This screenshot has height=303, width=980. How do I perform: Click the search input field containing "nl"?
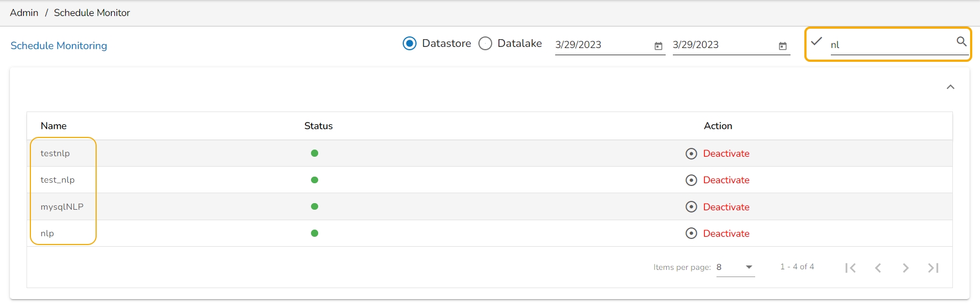coord(889,45)
